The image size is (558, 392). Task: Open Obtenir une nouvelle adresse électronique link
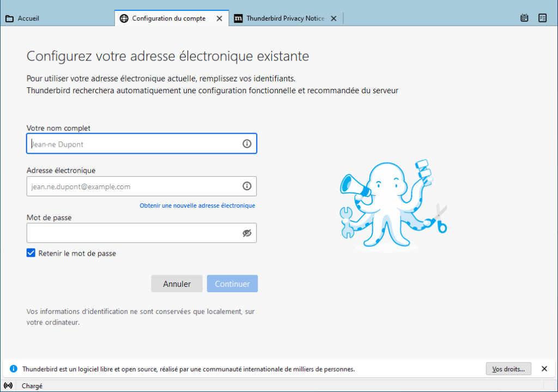(197, 206)
